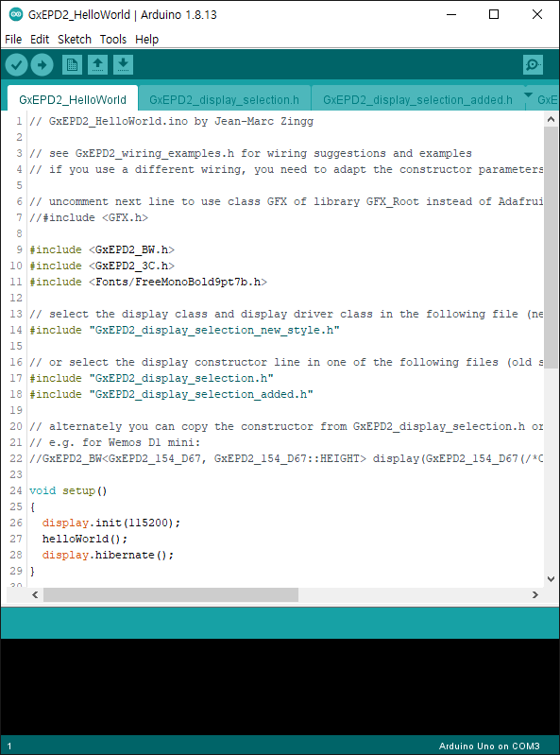The width and height of the screenshot is (560, 755).
Task: Click the line 4 'if you use a different wiring' comment
Action: [x=286, y=169]
